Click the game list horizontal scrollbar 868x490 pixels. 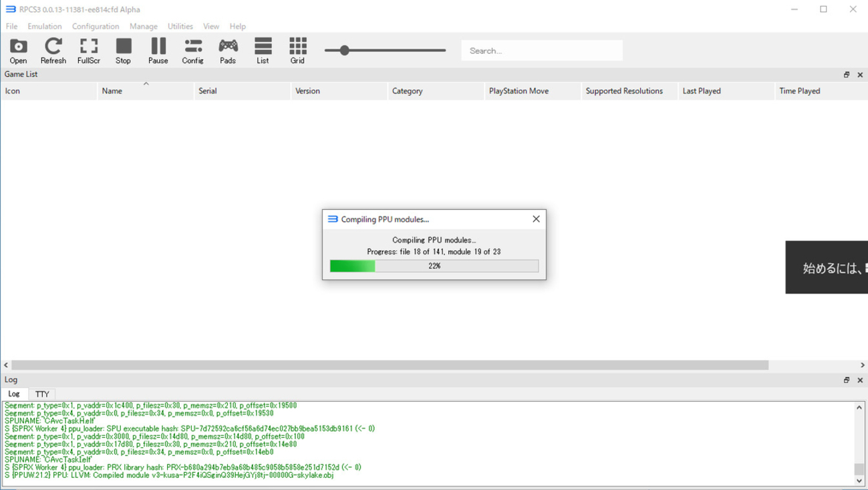click(x=390, y=365)
